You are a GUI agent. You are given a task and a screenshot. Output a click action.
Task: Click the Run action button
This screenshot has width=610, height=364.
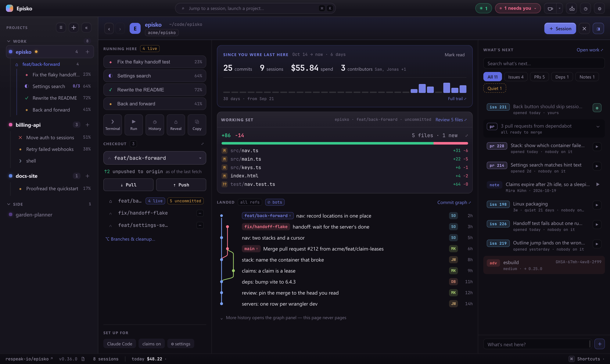(x=133, y=125)
